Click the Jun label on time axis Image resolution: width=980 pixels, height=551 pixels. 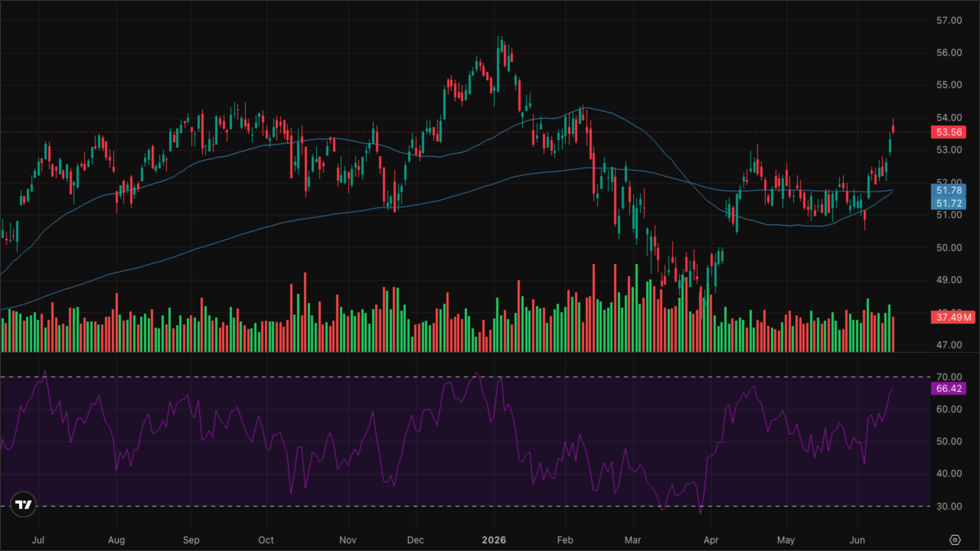coord(857,540)
